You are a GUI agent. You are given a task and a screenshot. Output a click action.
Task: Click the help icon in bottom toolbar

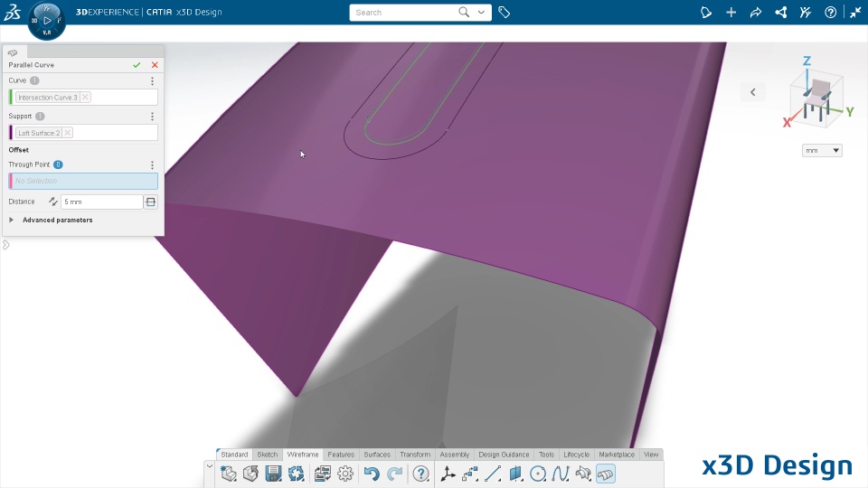coord(420,474)
